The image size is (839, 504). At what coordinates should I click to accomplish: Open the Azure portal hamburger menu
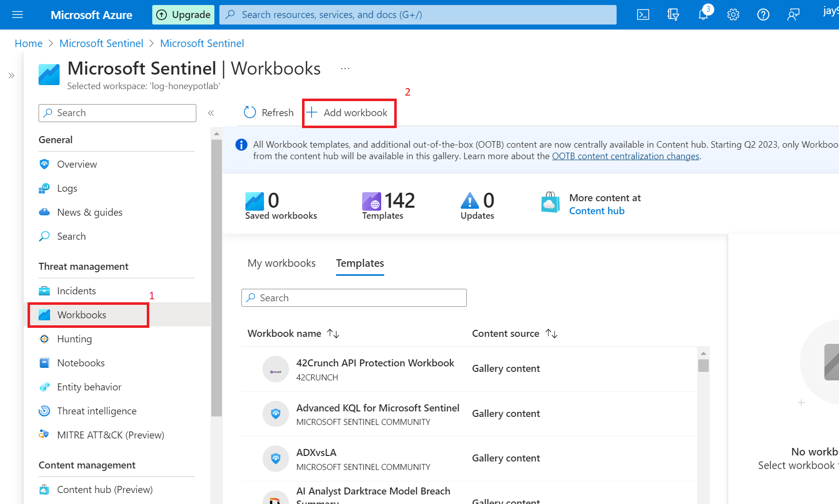(x=18, y=15)
